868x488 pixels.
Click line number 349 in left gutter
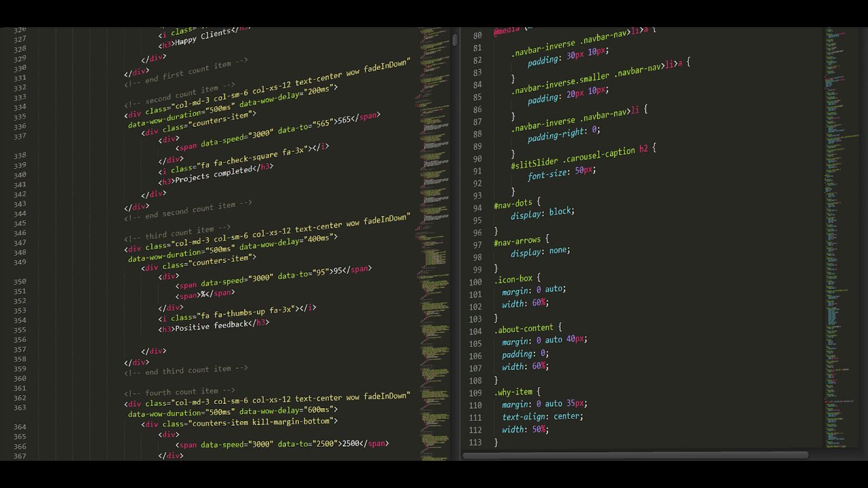pos(19,262)
